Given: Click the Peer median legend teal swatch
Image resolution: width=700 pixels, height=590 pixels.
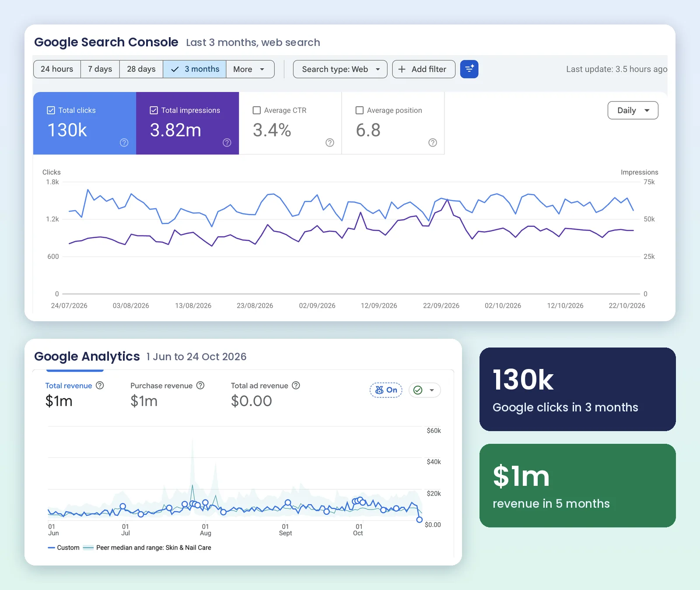Looking at the screenshot, I should 88,548.
